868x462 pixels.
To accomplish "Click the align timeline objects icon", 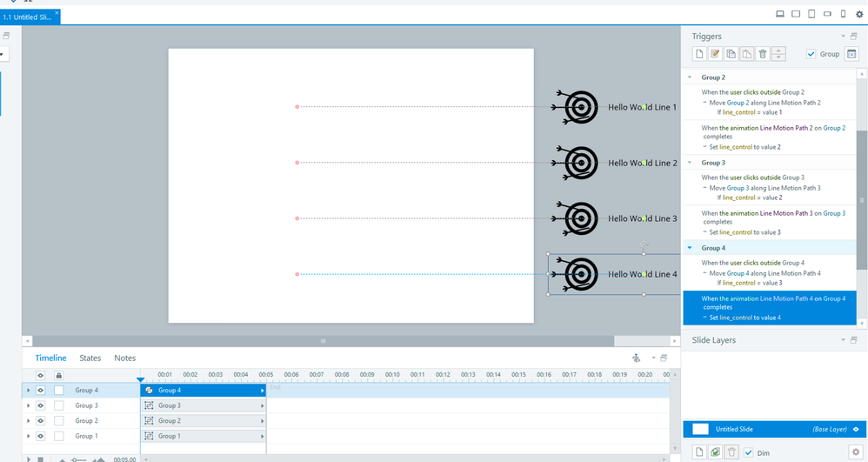I will [x=637, y=358].
